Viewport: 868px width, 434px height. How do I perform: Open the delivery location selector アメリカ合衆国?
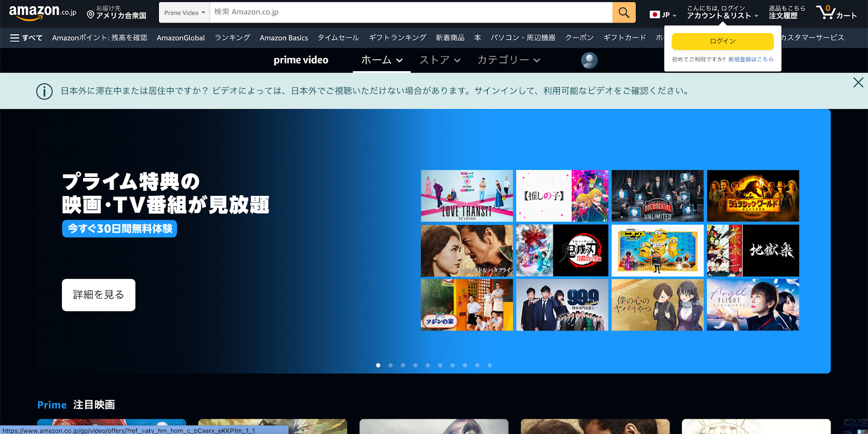(117, 12)
